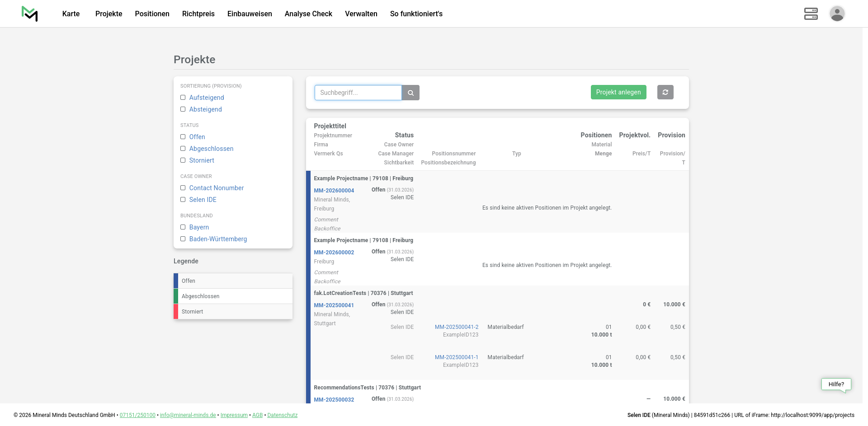Toggle the Selen IDE case owner filter

click(183, 200)
